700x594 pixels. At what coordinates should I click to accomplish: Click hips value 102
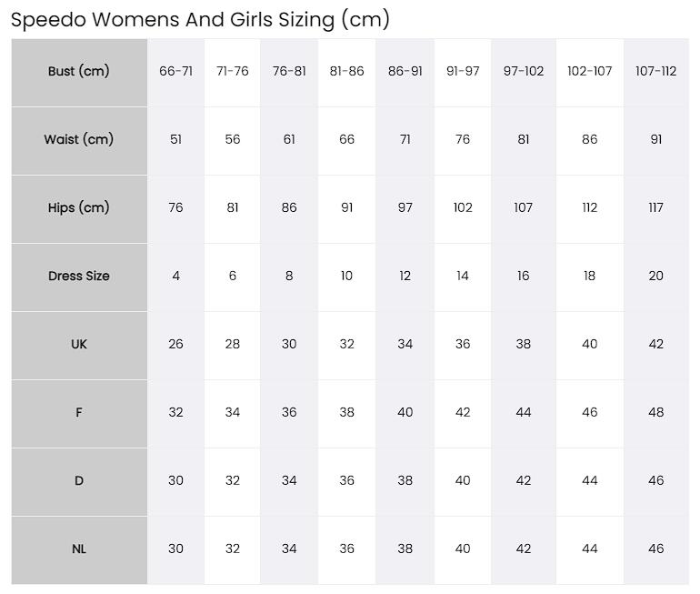click(463, 209)
